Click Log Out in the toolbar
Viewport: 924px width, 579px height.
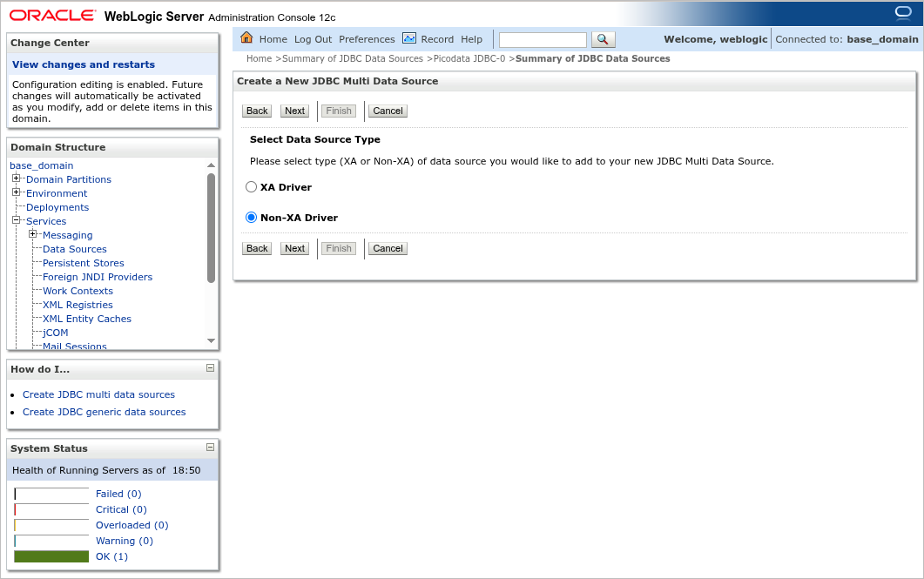click(x=312, y=38)
